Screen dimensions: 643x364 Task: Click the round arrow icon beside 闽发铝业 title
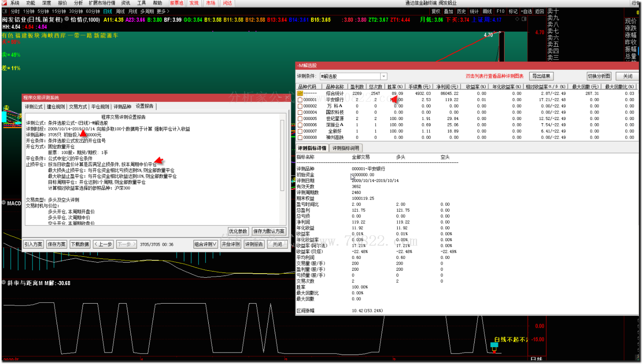pos(67,19)
